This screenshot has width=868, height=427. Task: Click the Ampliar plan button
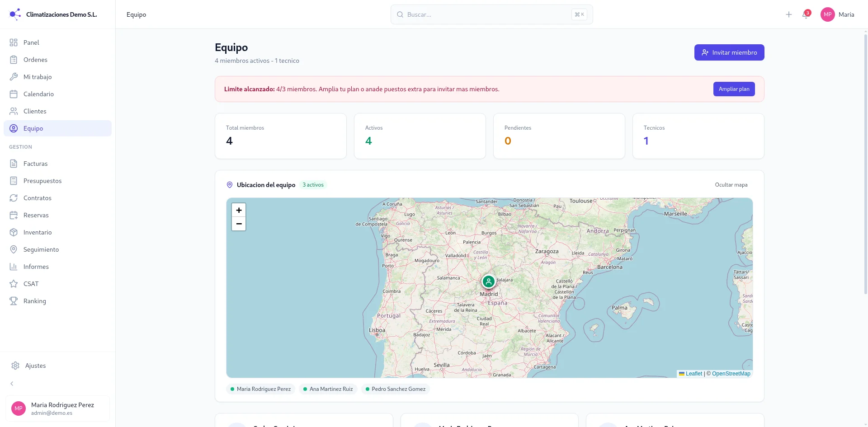pyautogui.click(x=734, y=89)
